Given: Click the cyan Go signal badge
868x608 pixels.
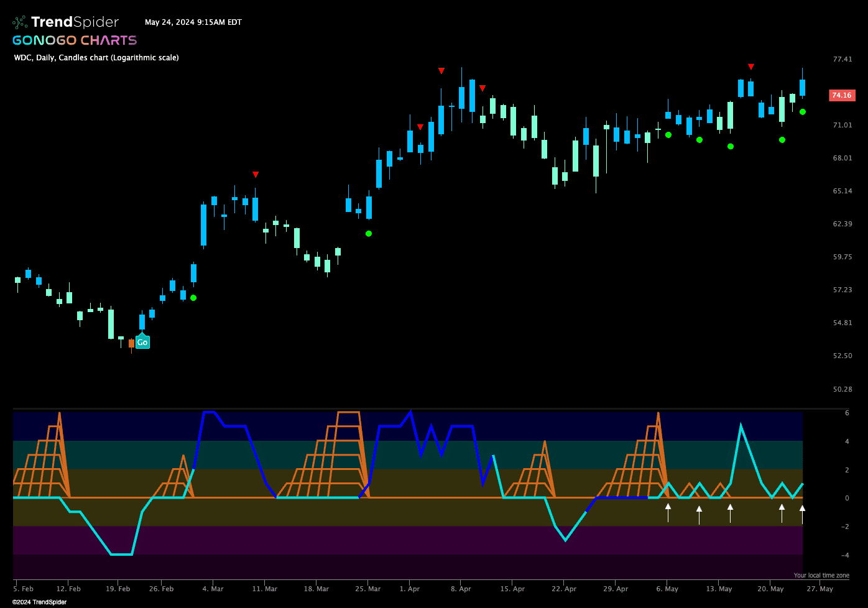Looking at the screenshot, I should click(x=142, y=342).
